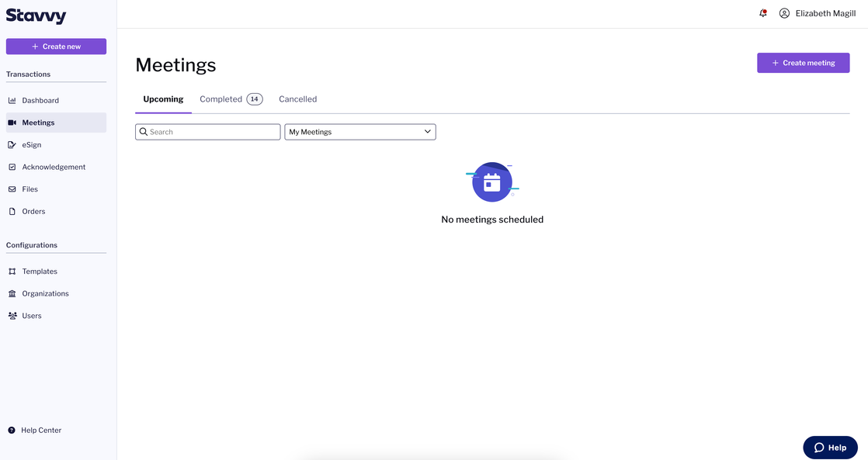The image size is (868, 460).
Task: Click the Templates icon in Configurations
Action: coord(12,272)
